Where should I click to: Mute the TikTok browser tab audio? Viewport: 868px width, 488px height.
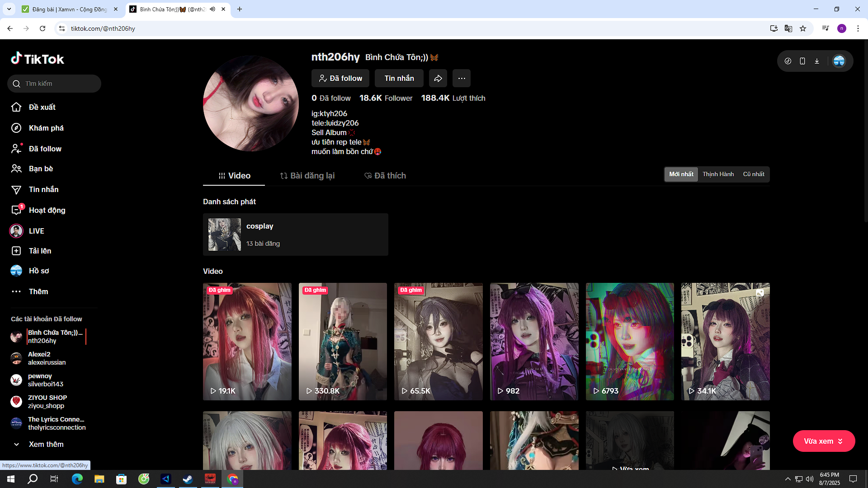(x=212, y=9)
